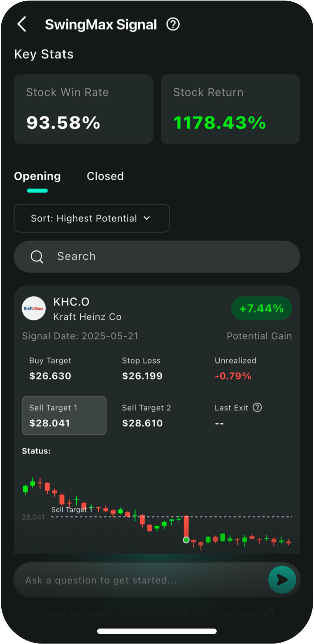Screen dimensions: 314x644
Task: Click the search magnifier icon
Action: coord(37,256)
